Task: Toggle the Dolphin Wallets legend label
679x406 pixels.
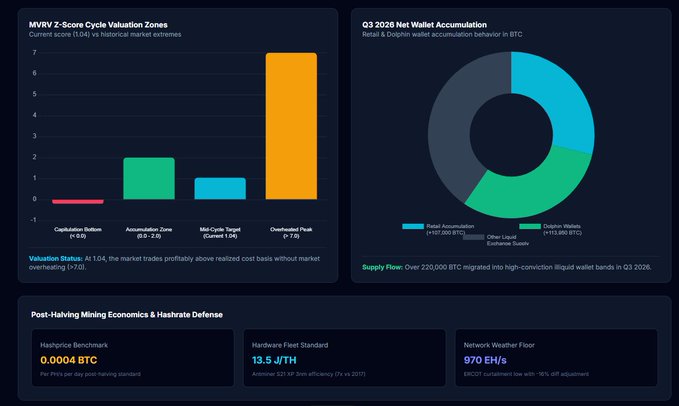Action: pyautogui.click(x=563, y=229)
